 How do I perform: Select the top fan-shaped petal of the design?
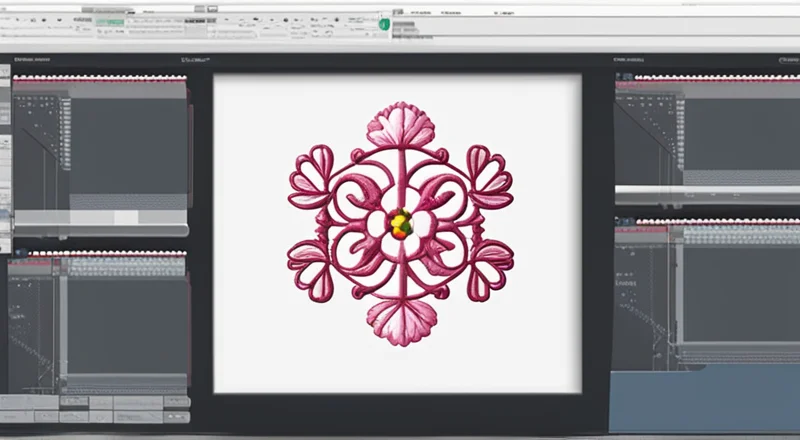(400, 127)
